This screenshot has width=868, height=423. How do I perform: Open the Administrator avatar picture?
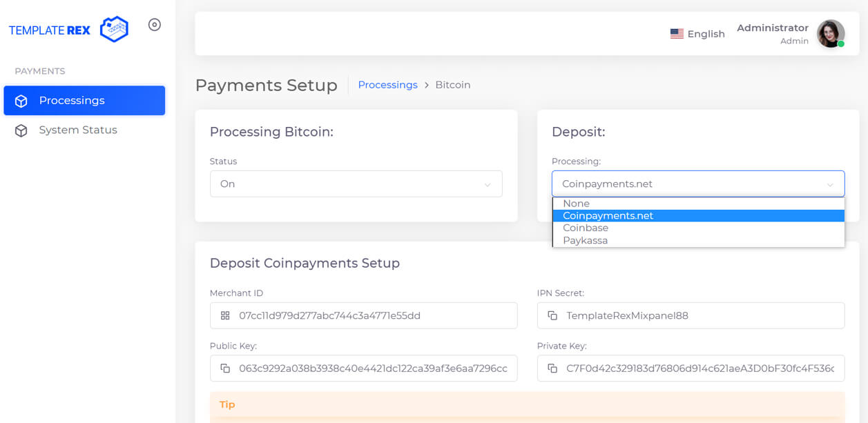(x=831, y=34)
